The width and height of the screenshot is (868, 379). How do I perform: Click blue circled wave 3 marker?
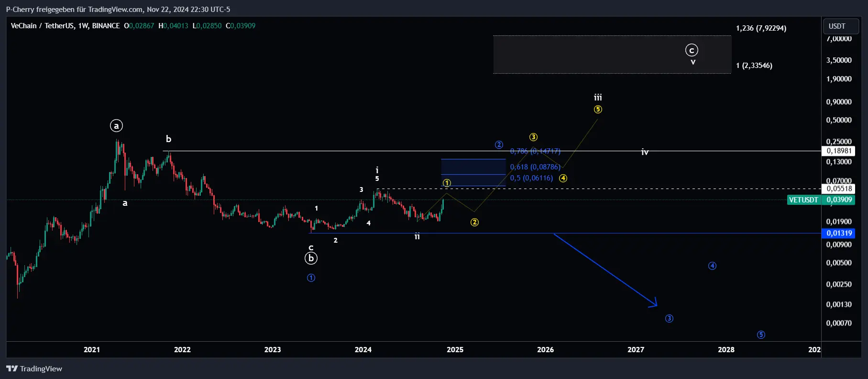coord(669,318)
